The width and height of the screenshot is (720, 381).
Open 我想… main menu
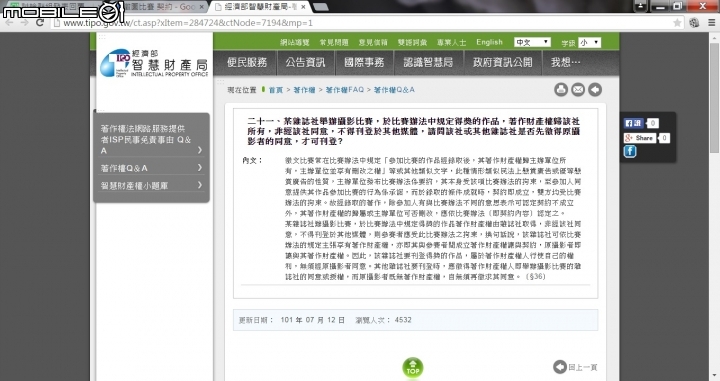(566, 62)
